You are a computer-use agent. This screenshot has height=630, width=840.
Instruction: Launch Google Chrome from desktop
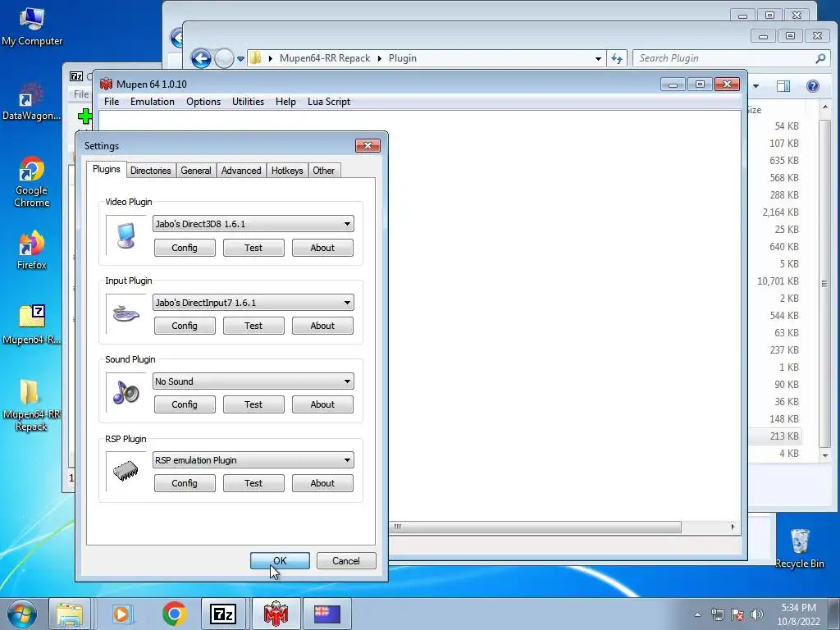[x=32, y=181]
